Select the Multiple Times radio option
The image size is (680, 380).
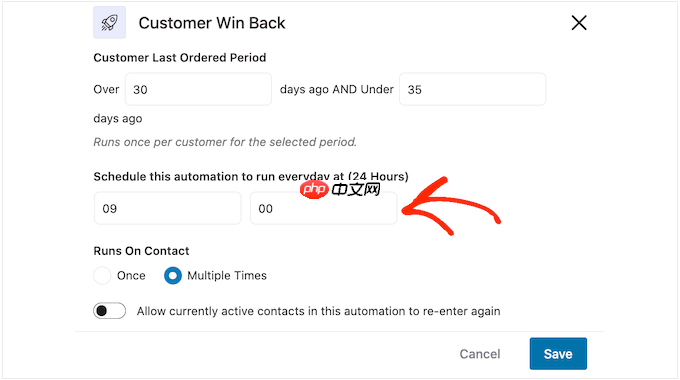pos(173,275)
